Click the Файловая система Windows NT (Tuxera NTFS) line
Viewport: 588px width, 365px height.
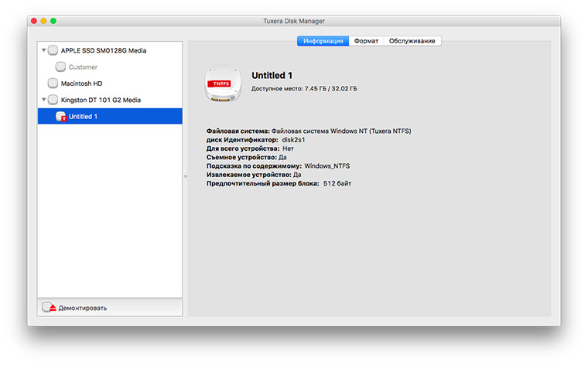[x=309, y=131]
